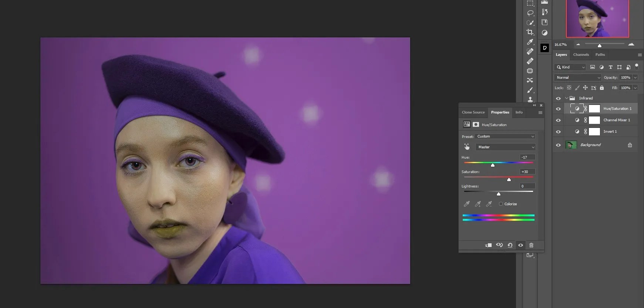Filter layers by pixel layers
644x308 pixels.
(x=593, y=67)
